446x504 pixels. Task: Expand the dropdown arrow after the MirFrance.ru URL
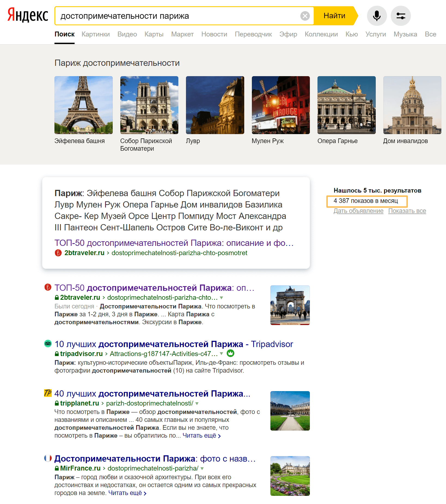pyautogui.click(x=202, y=469)
